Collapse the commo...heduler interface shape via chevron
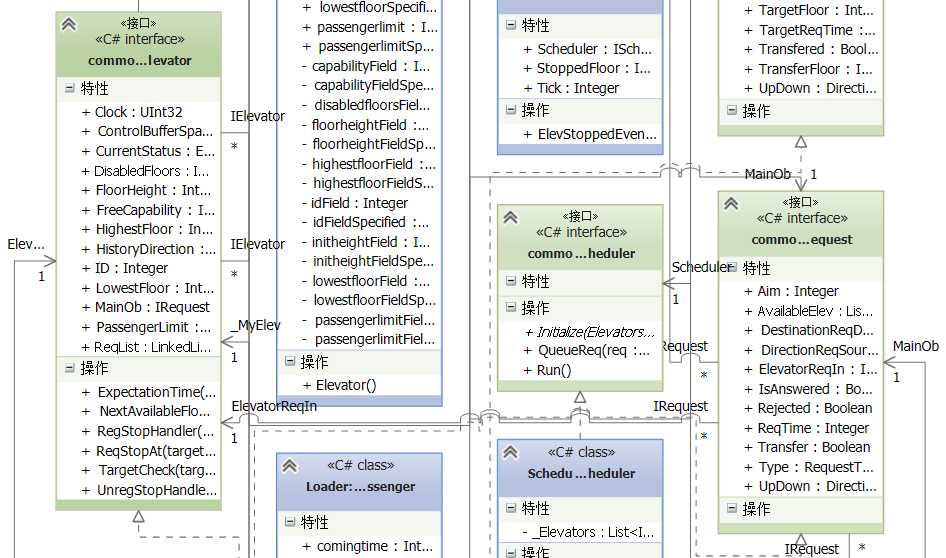Image resolution: width=946 pixels, height=558 pixels. [x=510, y=217]
